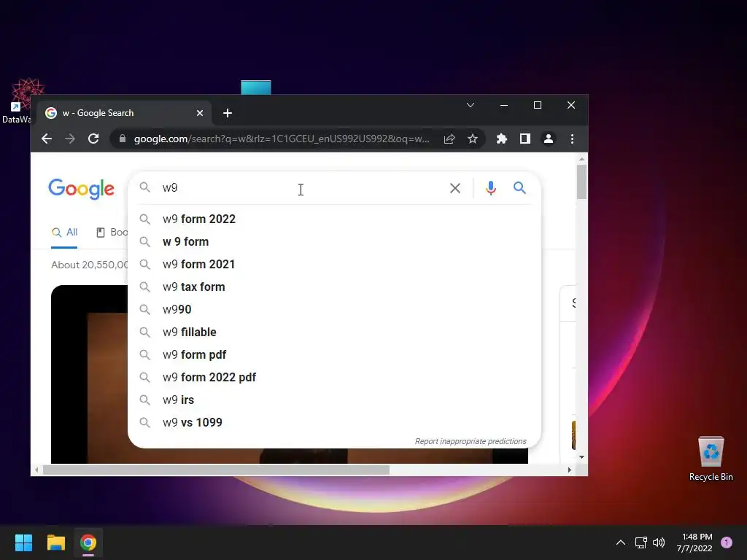Click the scroll left arrow on the horizontal scrollbar
747x560 pixels.
(36, 470)
